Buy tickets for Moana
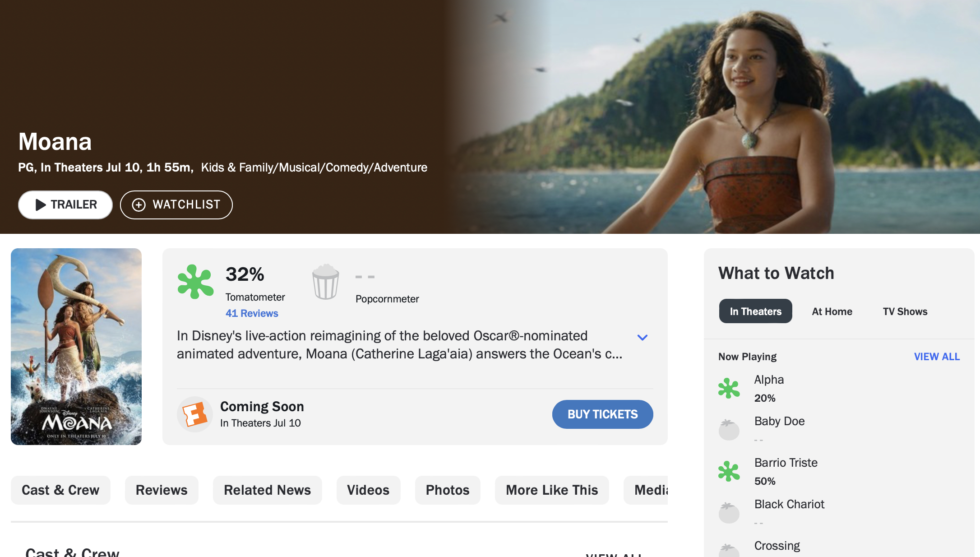Screen dimensions: 980x557 click(603, 414)
